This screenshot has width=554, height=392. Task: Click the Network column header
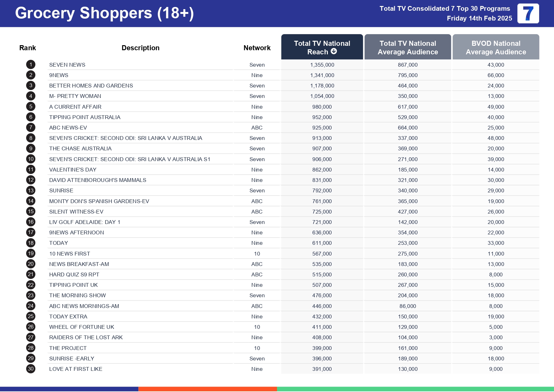(x=257, y=48)
